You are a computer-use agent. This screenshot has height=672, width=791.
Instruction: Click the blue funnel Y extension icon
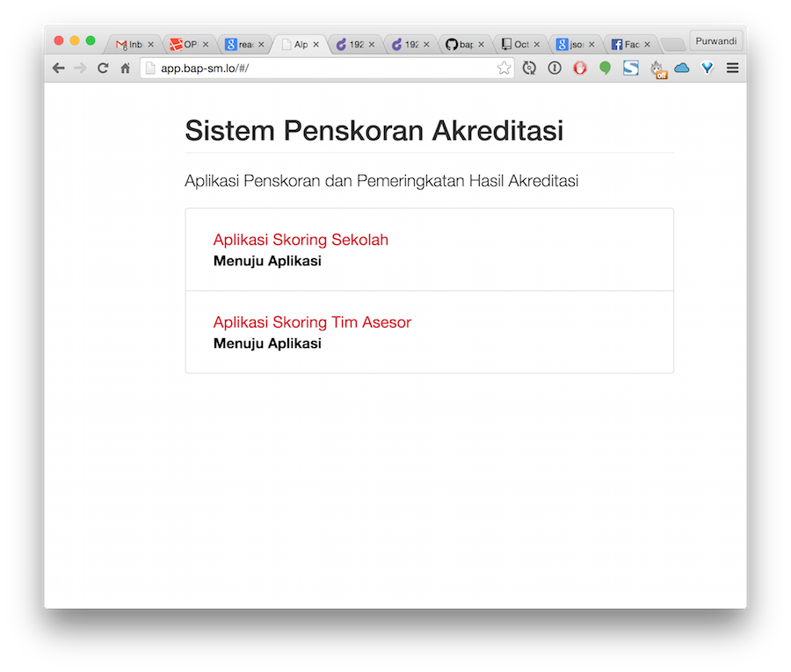pyautogui.click(x=708, y=68)
